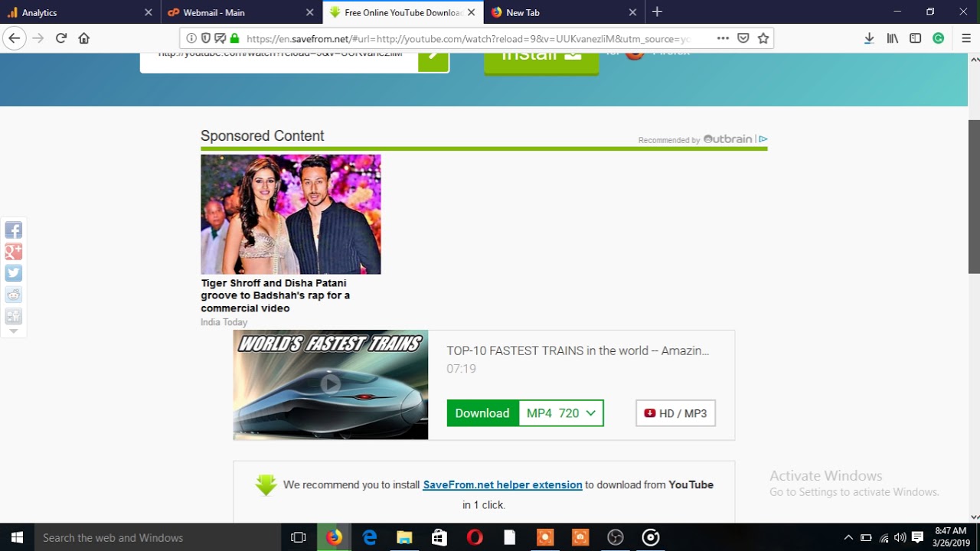Screen dimensions: 980x551
Task: Open page actions three-dot menu
Action: 723,38
